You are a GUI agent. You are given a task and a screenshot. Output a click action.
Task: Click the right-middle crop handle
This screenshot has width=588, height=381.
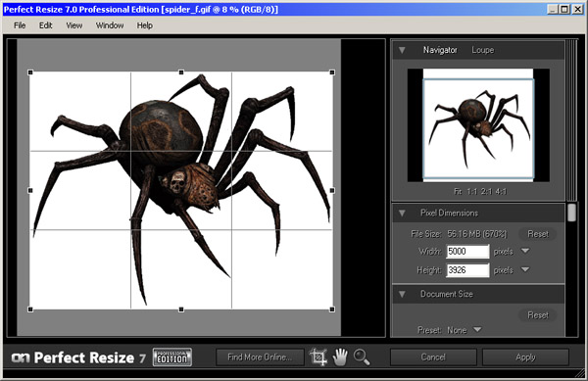click(x=332, y=191)
